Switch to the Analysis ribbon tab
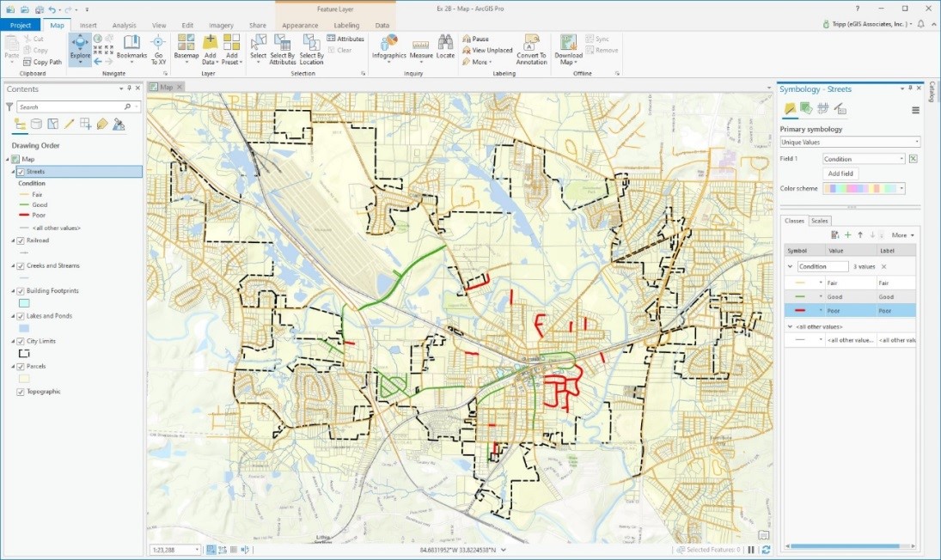The width and height of the screenshot is (941, 560). click(x=124, y=26)
